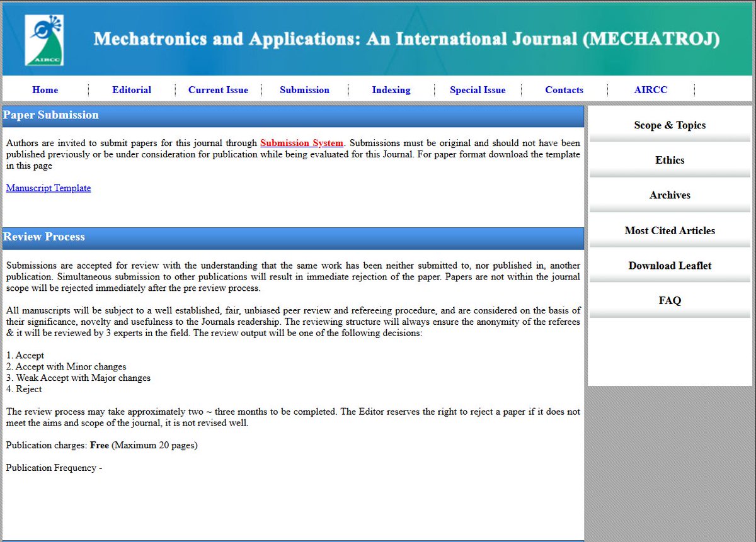Open the Current Issue menu

[218, 90]
